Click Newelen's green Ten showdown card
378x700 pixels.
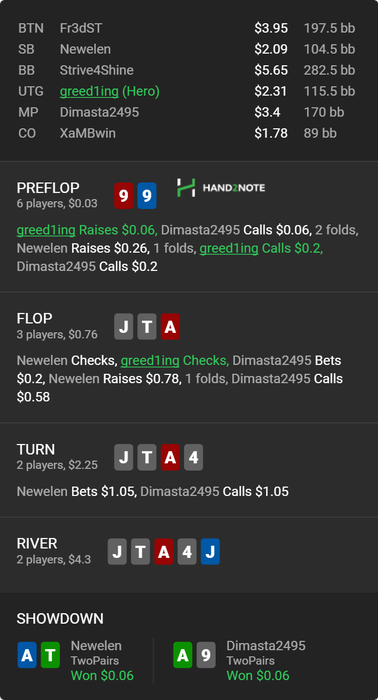coord(50,655)
